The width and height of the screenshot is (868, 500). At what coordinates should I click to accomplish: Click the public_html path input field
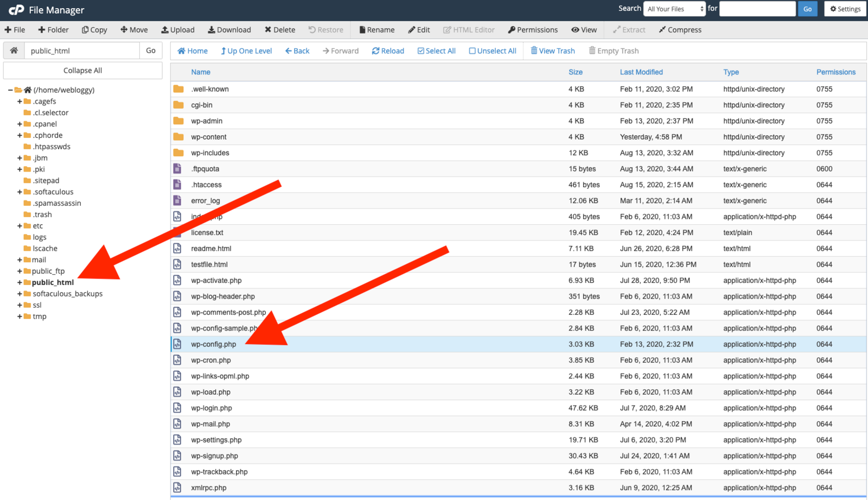click(x=82, y=50)
